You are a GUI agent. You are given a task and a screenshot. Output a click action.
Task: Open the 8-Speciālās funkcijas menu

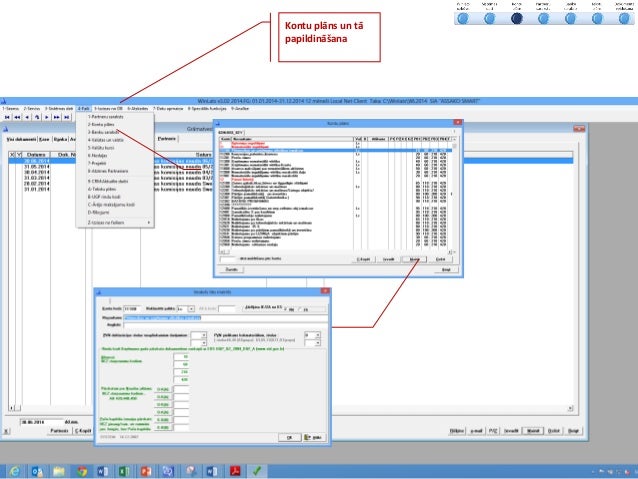[x=207, y=109]
